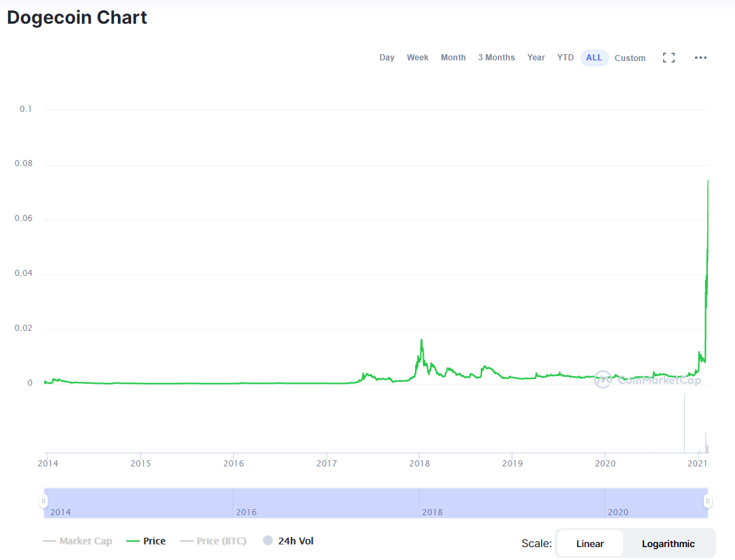This screenshot has width=735, height=560.
Task: Choose the 3 Months range
Action: coord(496,58)
